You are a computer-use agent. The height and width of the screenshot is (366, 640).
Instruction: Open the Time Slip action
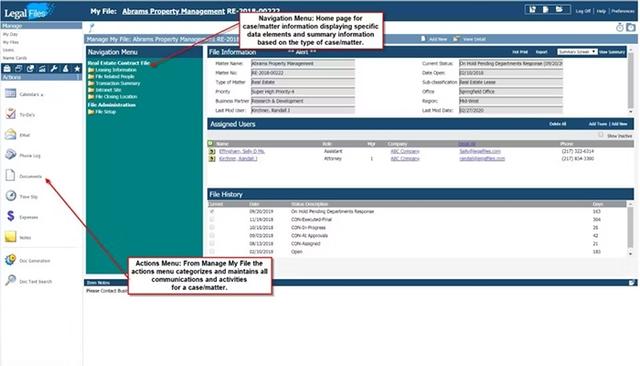[22, 196]
